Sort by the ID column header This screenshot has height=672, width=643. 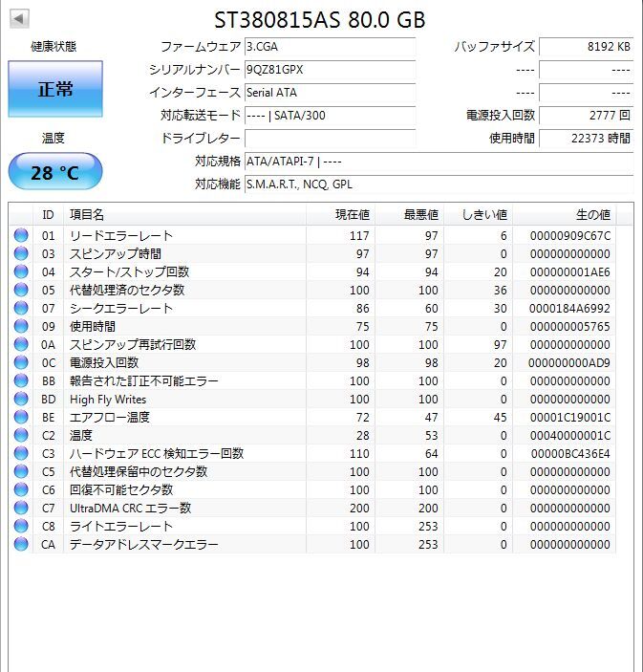point(48,214)
